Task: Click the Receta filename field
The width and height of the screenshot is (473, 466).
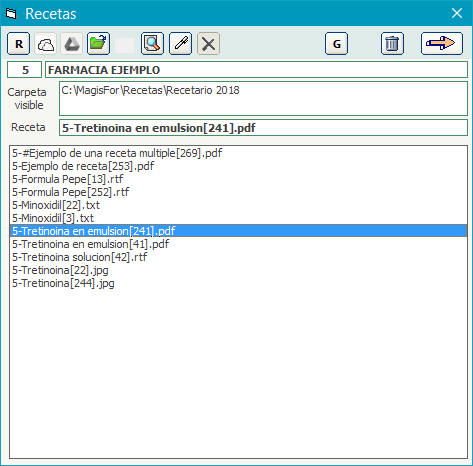Action: point(263,128)
